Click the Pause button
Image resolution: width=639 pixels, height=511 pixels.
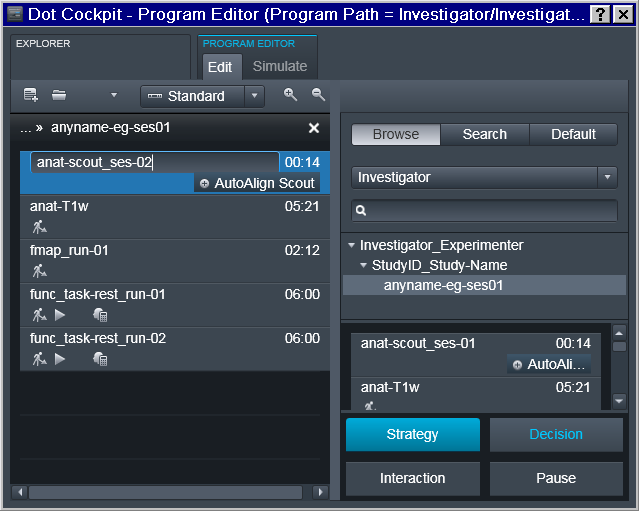point(556,478)
